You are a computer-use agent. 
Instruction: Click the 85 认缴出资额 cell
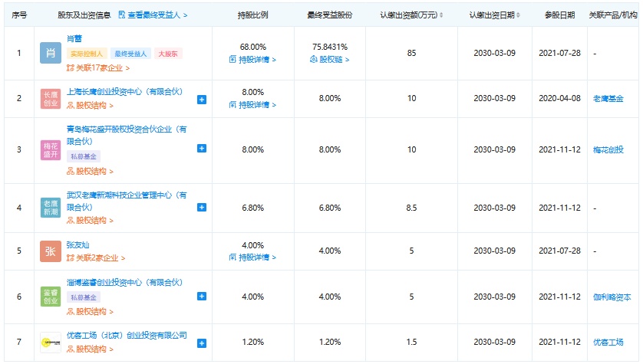coord(411,53)
